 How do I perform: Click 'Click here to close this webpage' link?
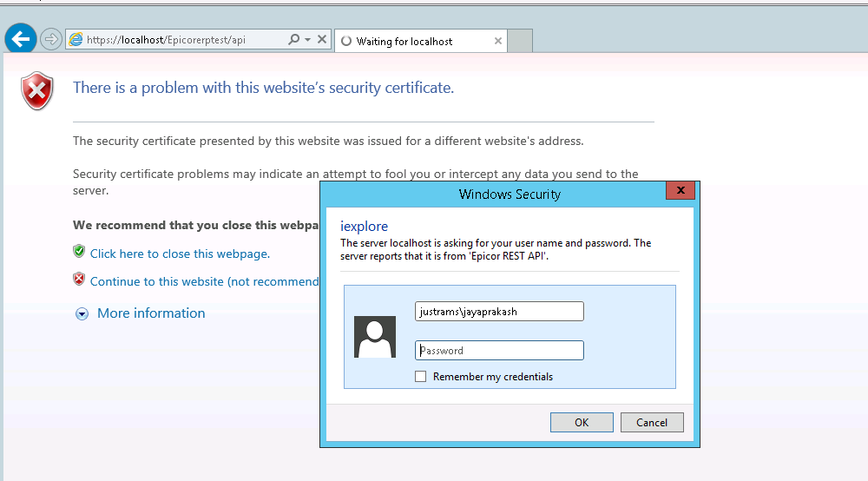pyautogui.click(x=180, y=254)
